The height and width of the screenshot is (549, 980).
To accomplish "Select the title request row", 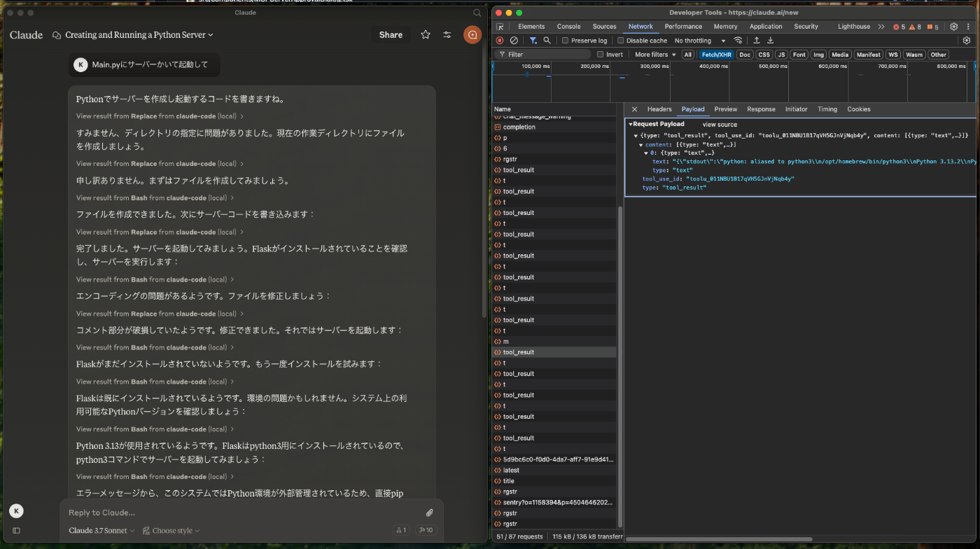I will point(554,481).
